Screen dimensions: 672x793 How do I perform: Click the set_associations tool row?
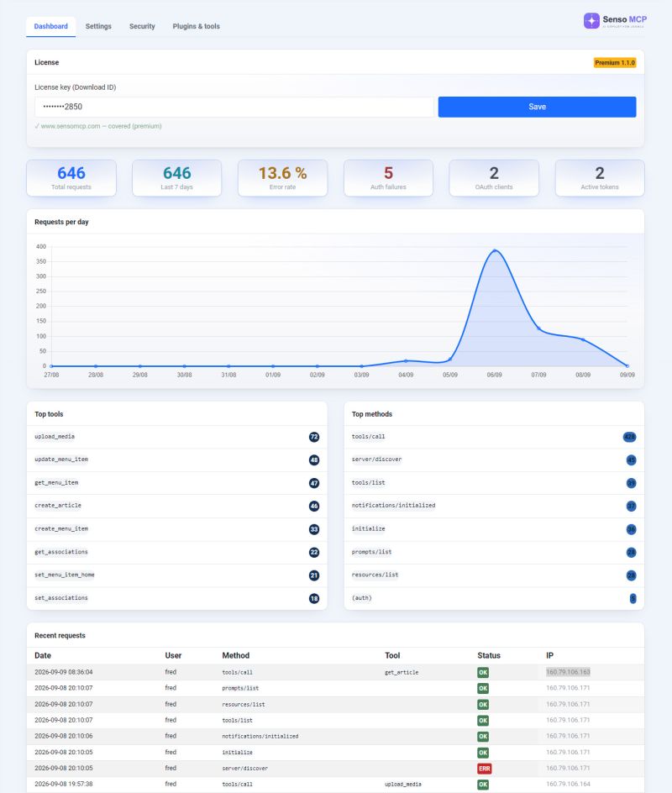pos(177,598)
